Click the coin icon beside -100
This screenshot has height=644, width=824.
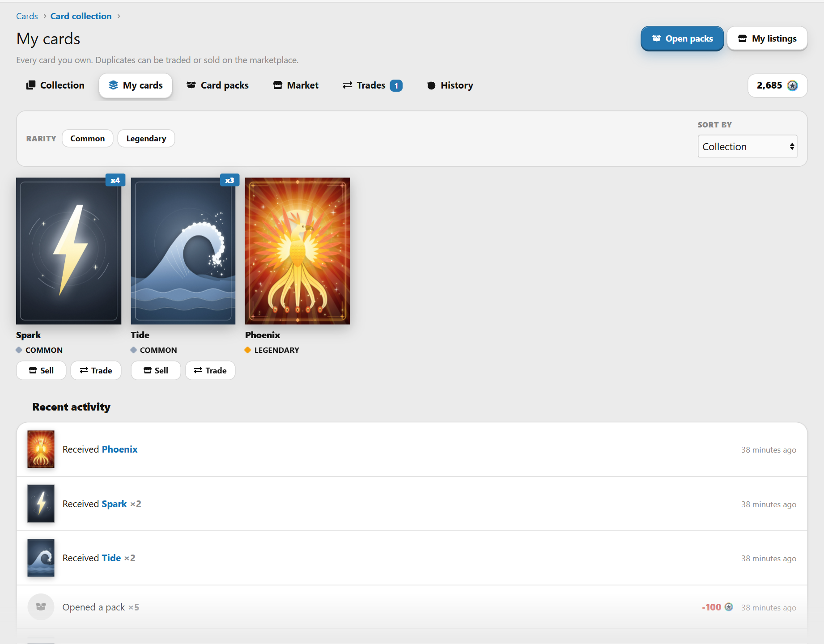coord(729,607)
